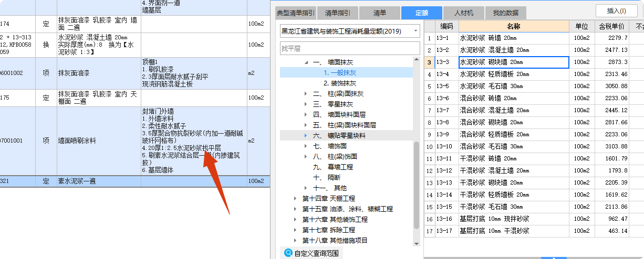Click the 找平层 search input field
This screenshot has height=259, width=644.
click(x=350, y=49)
